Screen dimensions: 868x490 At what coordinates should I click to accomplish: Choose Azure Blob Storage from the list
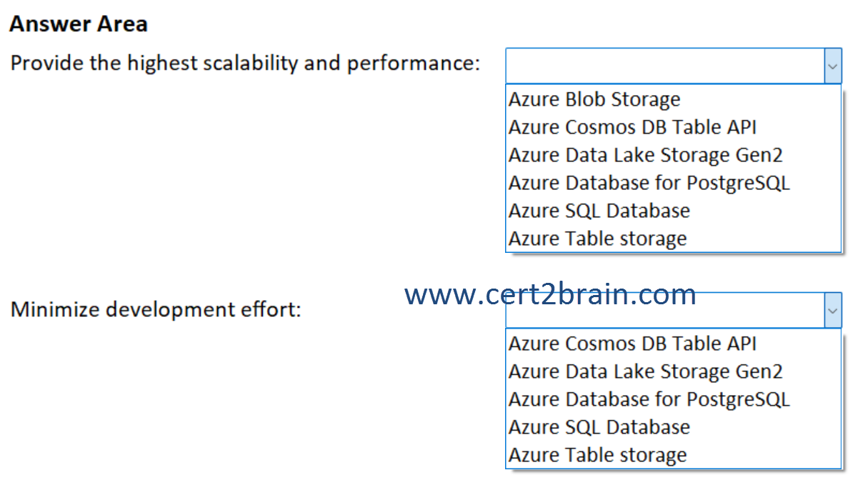(x=594, y=99)
